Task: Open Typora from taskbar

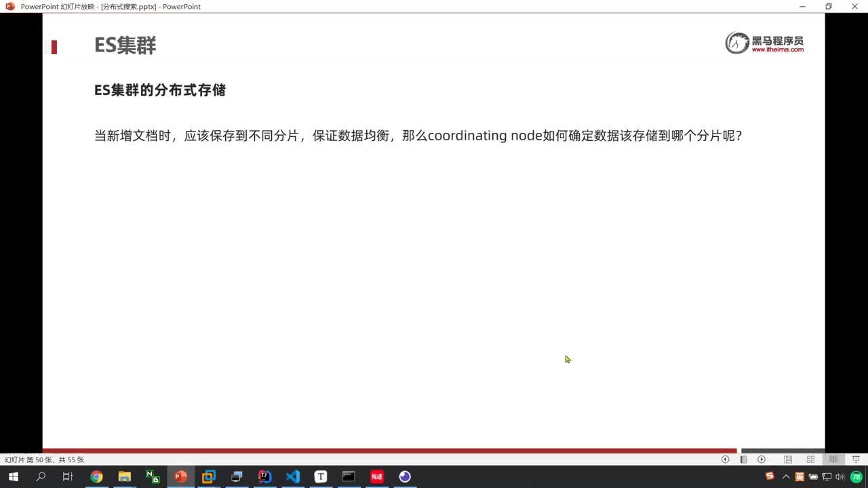Action: [x=321, y=476]
